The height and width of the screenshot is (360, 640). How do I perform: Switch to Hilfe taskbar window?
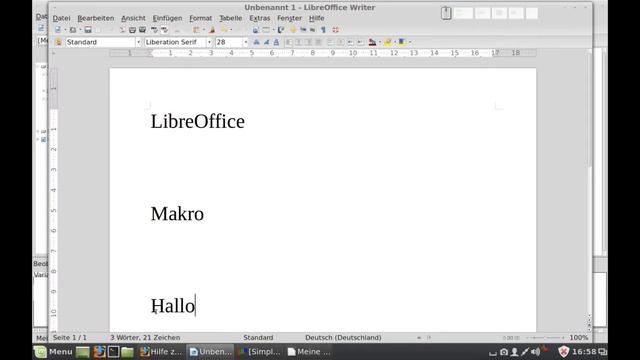pos(161,351)
